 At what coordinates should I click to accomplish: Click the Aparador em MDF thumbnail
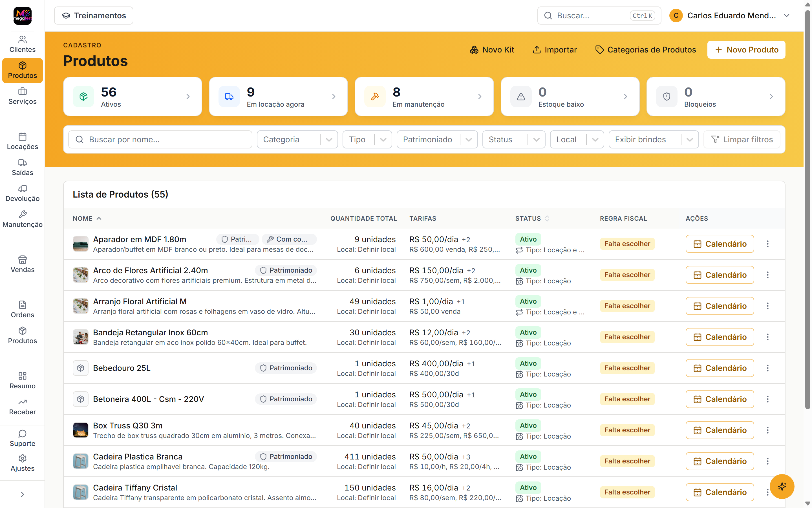click(81, 244)
